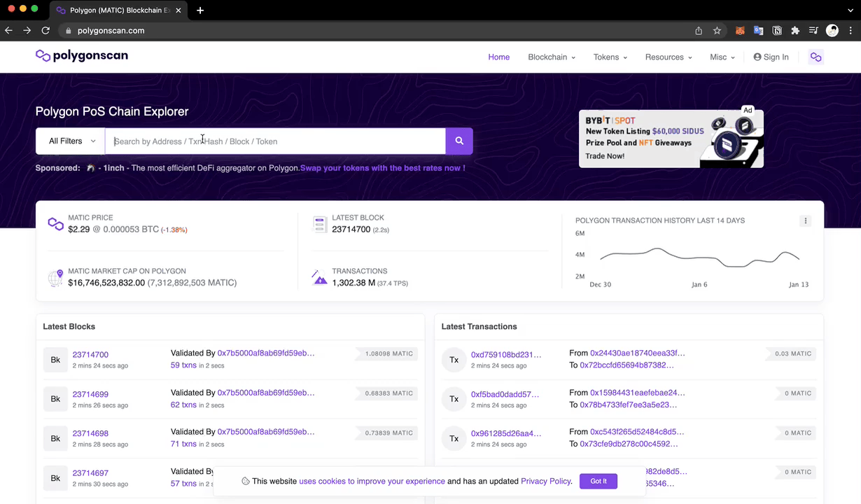The height and width of the screenshot is (504, 861).
Task: Expand the Blockchain menu
Action: coord(552,57)
